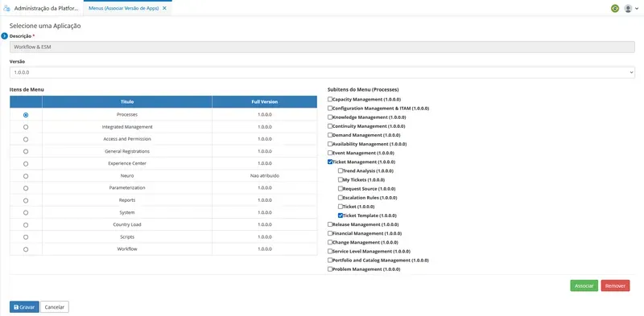This screenshot has width=644, height=316.
Task: Click the Nao atribuido version cell
Action: pos(265,175)
